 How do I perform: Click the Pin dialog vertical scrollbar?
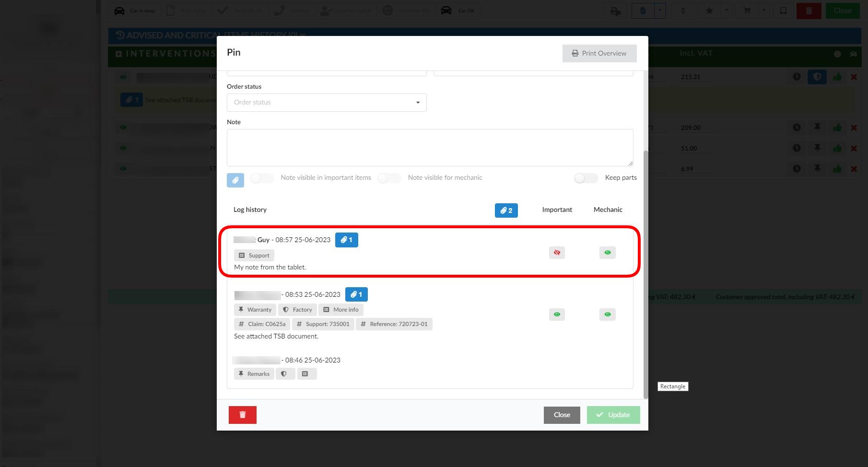click(645, 274)
